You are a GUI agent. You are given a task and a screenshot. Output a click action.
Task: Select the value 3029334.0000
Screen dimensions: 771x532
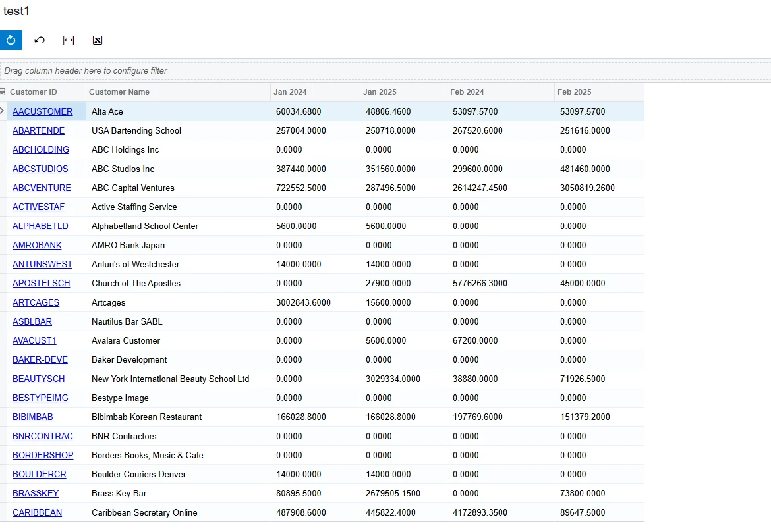point(393,379)
